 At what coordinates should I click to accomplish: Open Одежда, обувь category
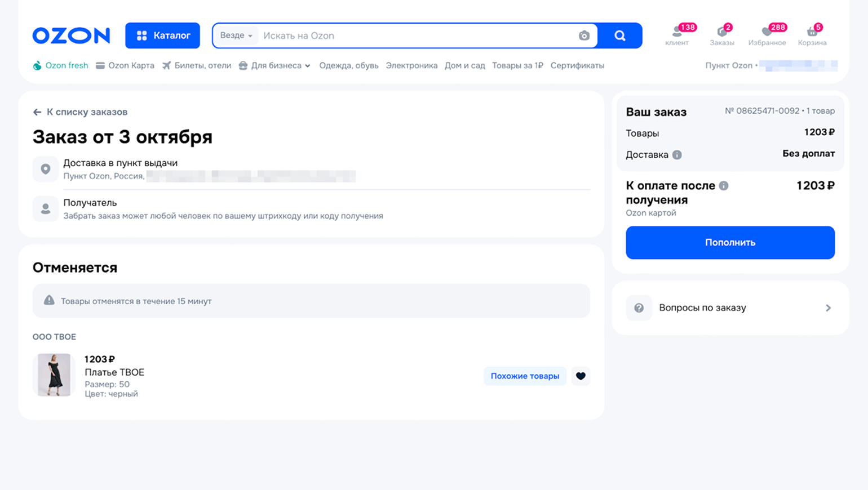point(349,66)
